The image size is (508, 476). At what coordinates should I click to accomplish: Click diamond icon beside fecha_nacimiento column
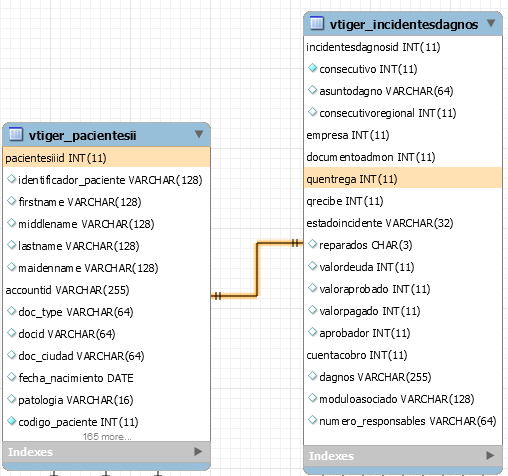[11, 377]
